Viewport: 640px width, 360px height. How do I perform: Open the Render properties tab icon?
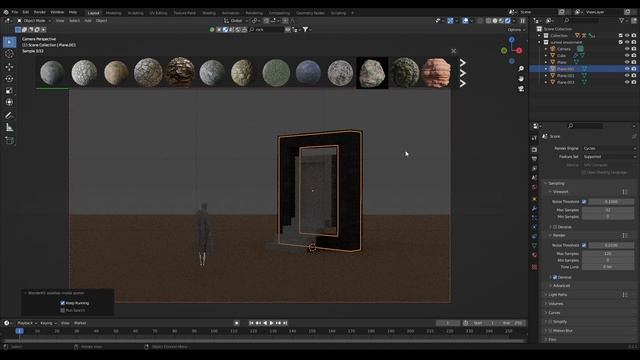[x=534, y=149]
